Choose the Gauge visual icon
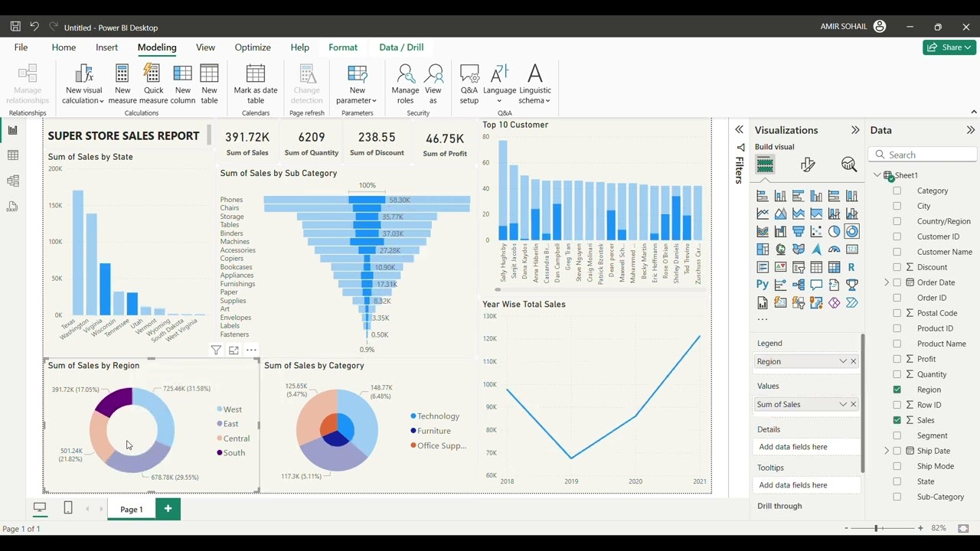The height and width of the screenshot is (551, 980). (834, 249)
